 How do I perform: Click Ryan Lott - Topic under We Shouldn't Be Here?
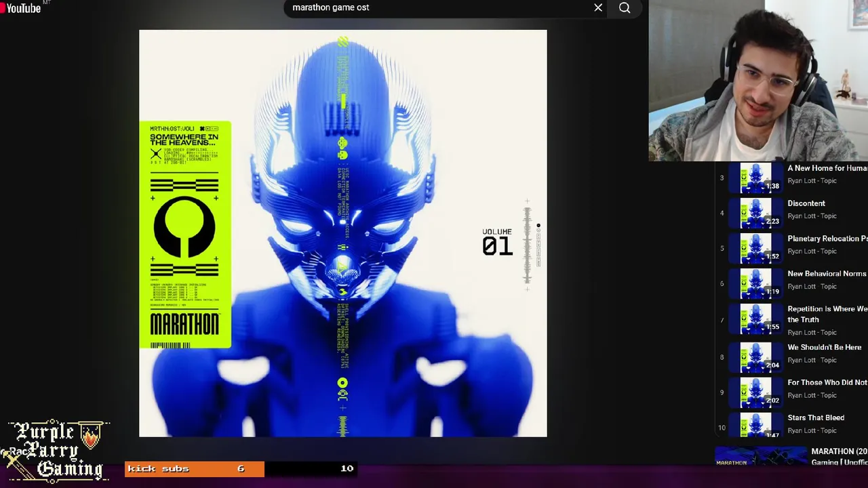click(x=812, y=360)
